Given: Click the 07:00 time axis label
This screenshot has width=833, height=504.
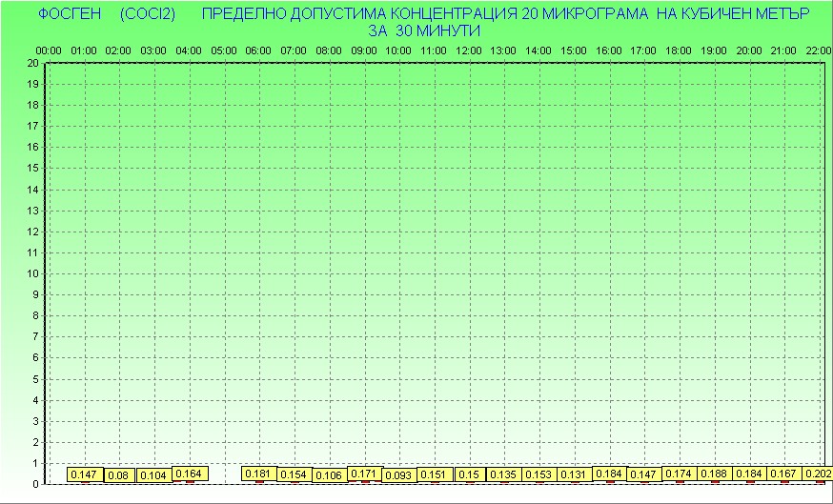Looking at the screenshot, I should click(294, 51).
